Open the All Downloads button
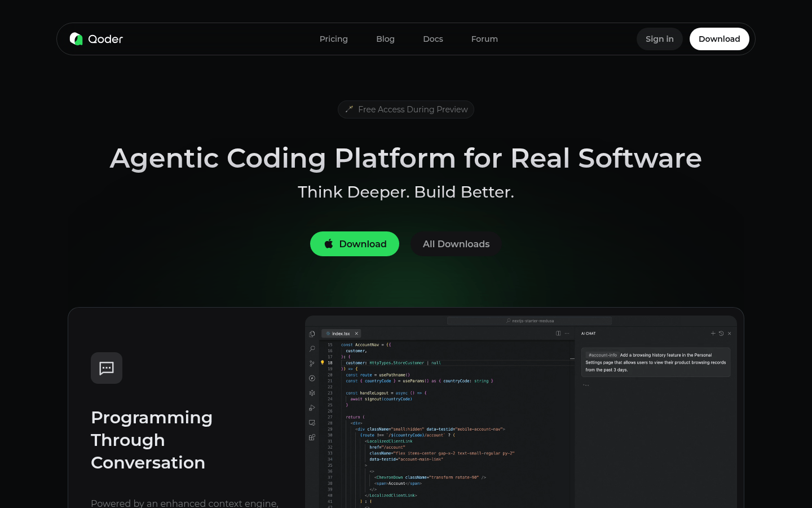 [x=456, y=244]
